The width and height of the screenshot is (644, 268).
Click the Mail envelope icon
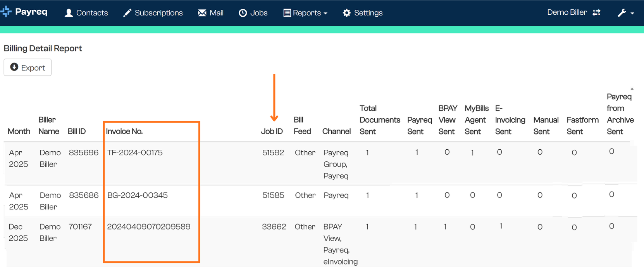pyautogui.click(x=202, y=13)
